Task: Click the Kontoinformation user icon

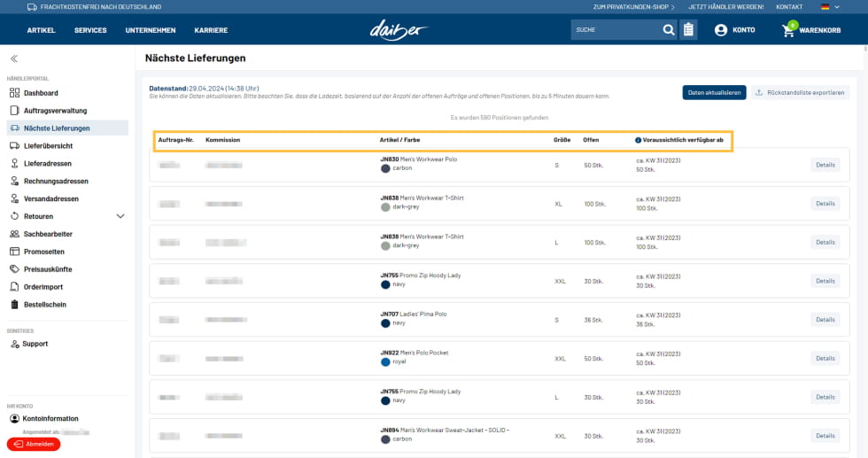Action: 14,419
